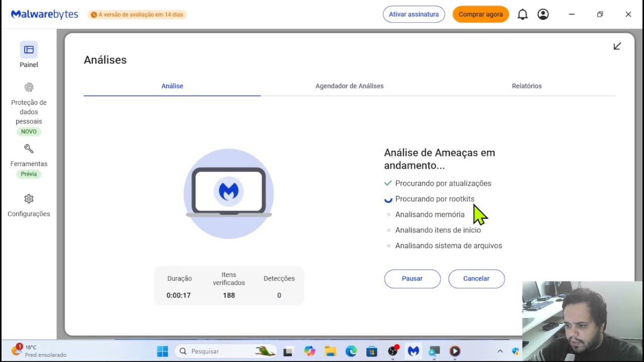Switch to the Relatórios tab
The image size is (644, 362).
click(x=527, y=86)
